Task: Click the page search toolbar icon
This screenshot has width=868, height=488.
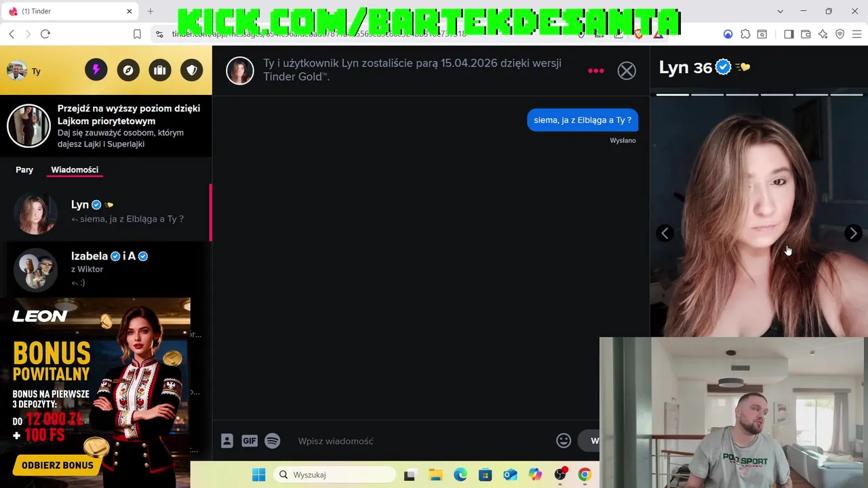Action: [x=762, y=34]
